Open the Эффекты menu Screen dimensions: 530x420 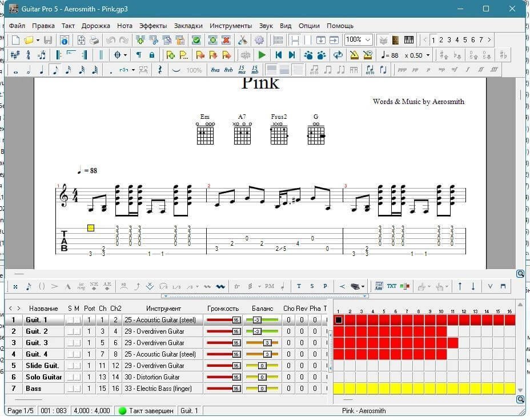(x=153, y=26)
